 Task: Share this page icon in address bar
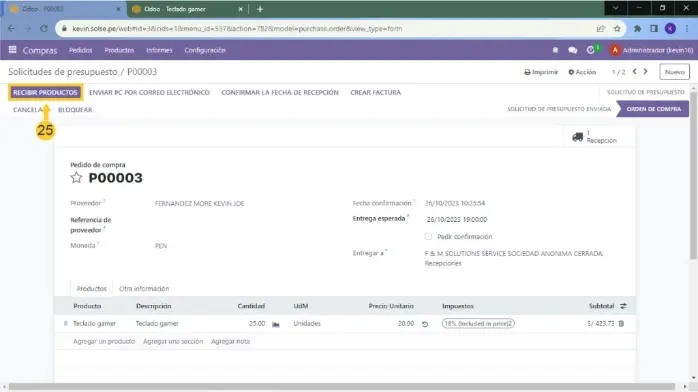point(601,28)
